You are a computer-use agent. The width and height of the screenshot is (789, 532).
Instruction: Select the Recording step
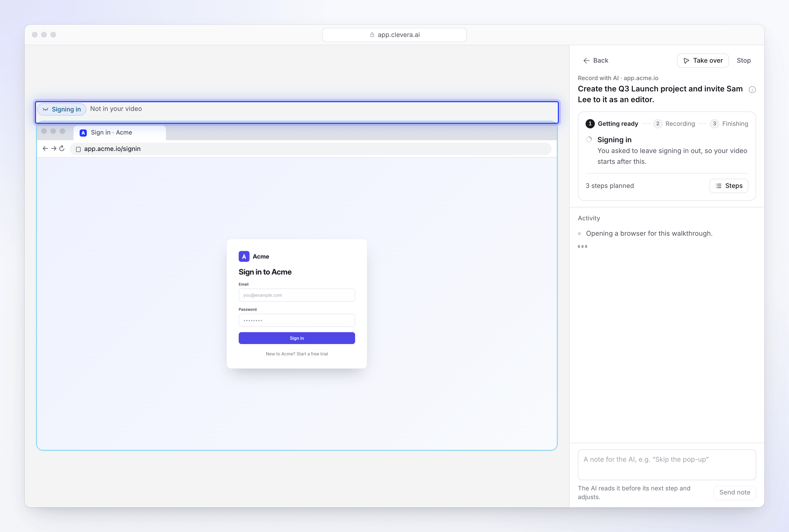674,123
